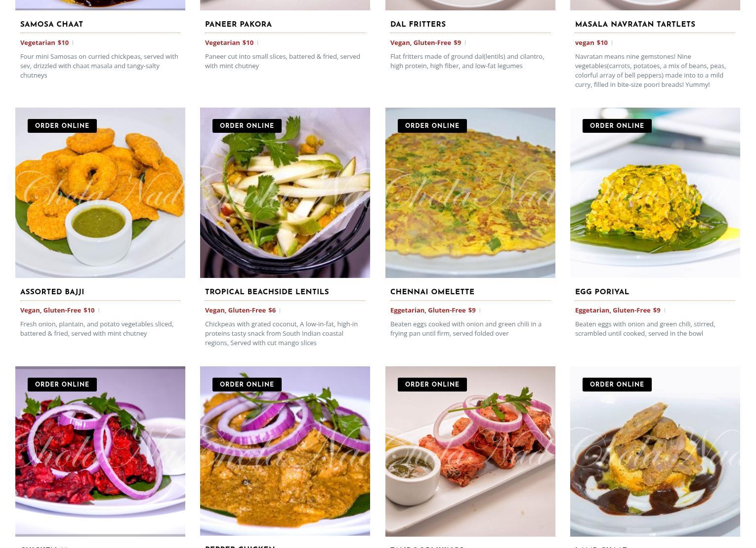The width and height of the screenshot is (756, 548).
Task: Click Order Online on tandoori wings photo
Action: [432, 385]
